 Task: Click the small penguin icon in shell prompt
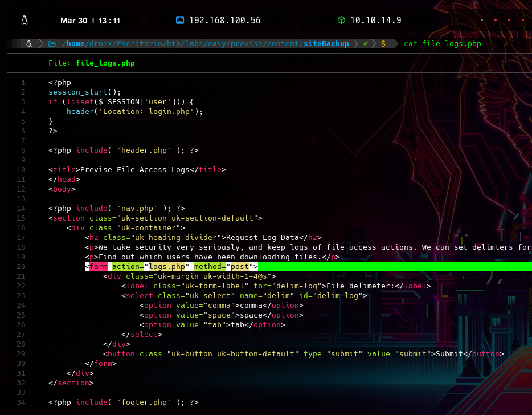pyautogui.click(x=28, y=44)
